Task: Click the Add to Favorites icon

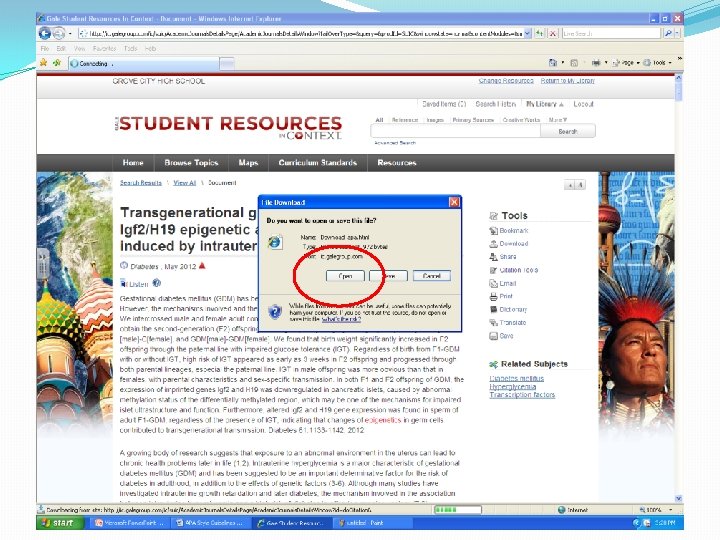Action: coord(57,62)
